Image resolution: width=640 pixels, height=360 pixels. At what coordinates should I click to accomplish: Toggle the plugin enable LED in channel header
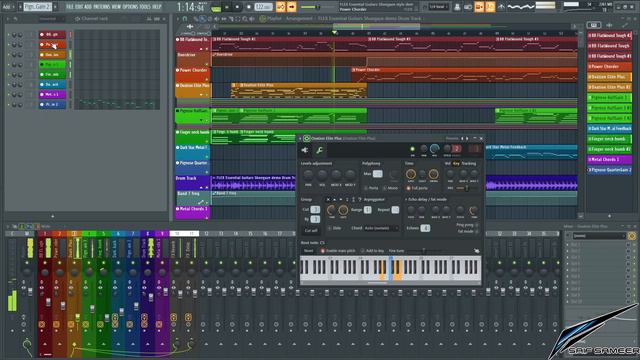pyautogui.click(x=412, y=149)
